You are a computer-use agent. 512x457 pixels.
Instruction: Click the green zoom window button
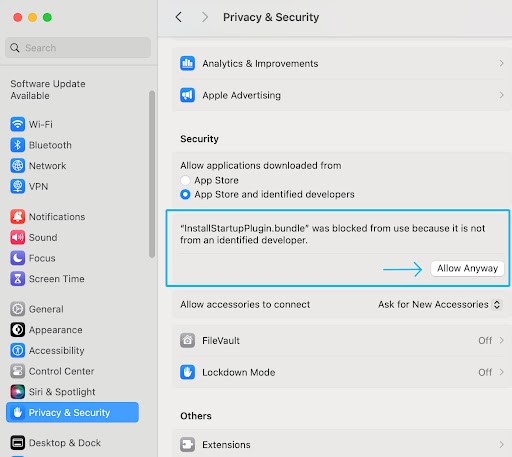coord(47,17)
